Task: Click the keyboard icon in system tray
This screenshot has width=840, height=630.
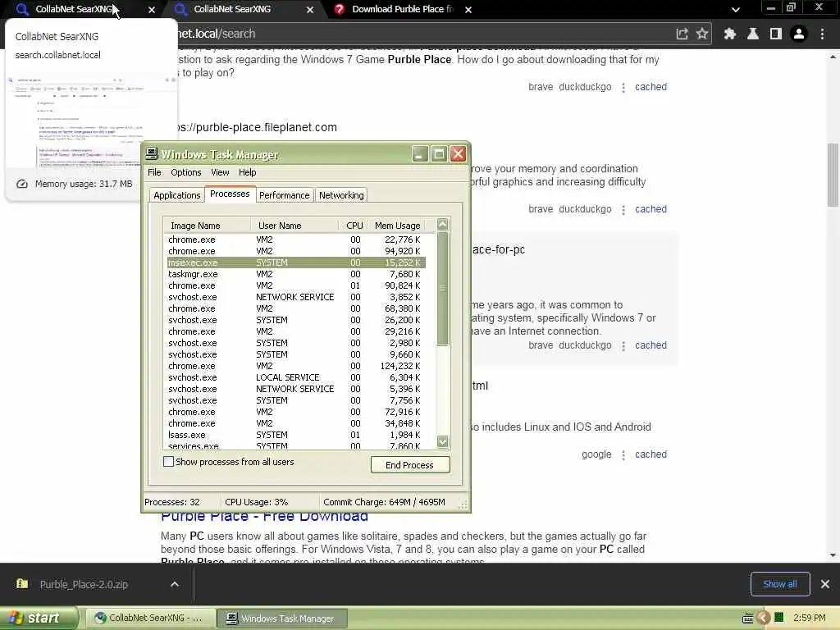Action: (748, 619)
